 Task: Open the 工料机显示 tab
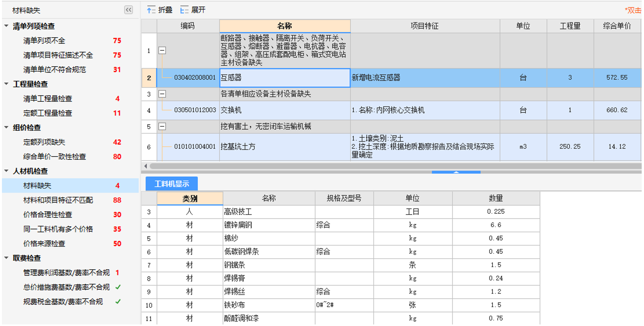click(x=172, y=184)
